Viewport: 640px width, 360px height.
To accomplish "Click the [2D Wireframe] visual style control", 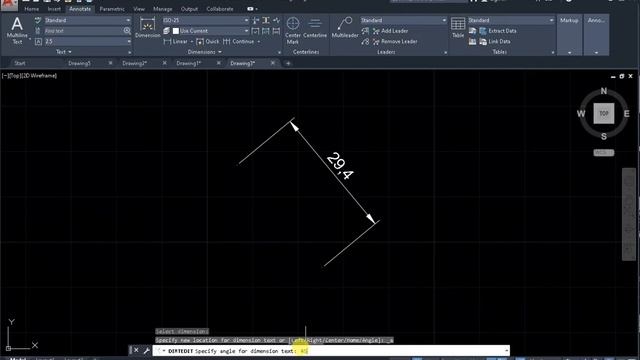I will click(x=39, y=76).
